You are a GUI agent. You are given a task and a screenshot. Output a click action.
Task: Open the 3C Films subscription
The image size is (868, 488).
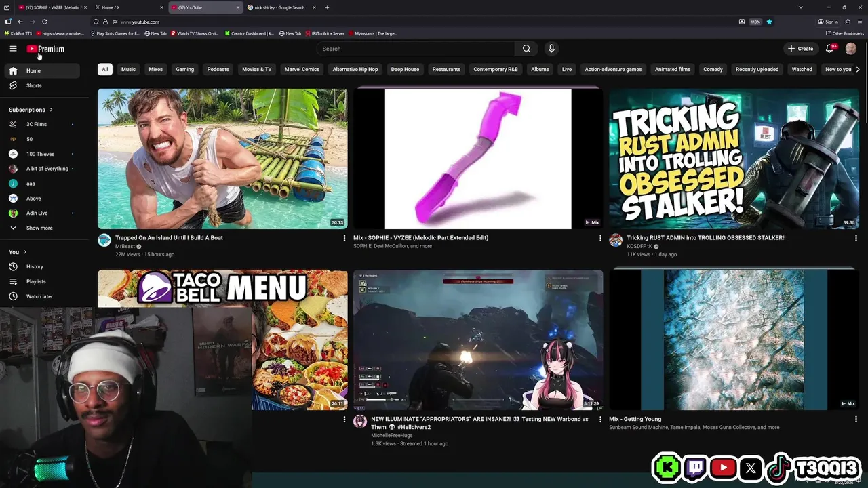click(42, 124)
